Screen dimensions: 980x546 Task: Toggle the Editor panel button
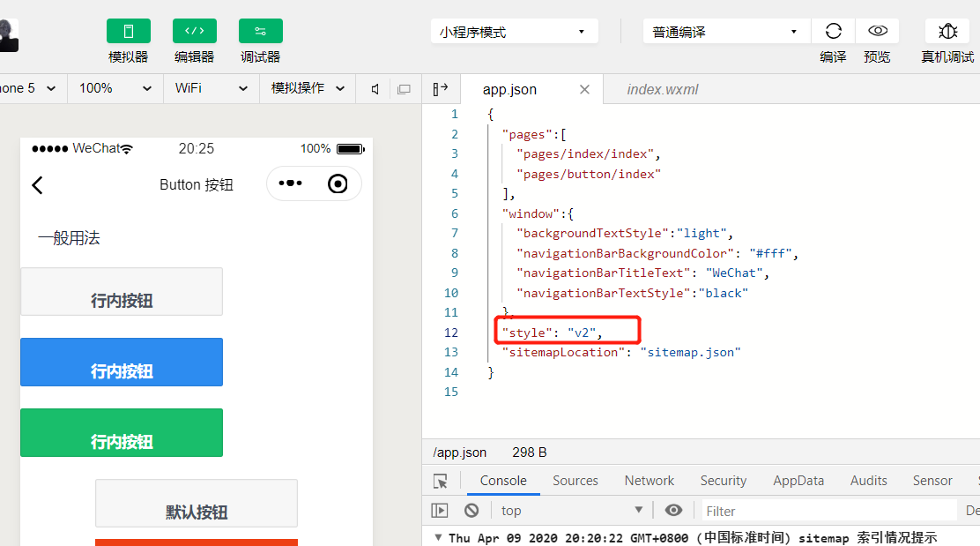click(195, 31)
